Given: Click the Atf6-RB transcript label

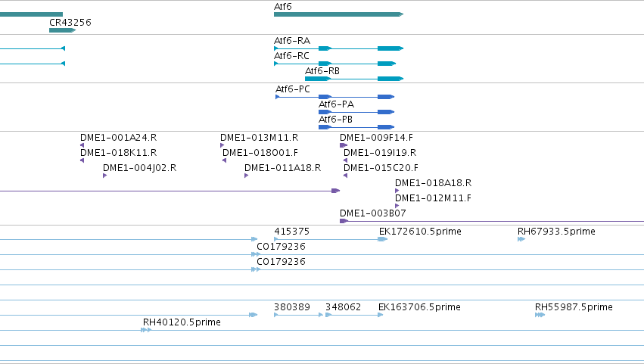Looking at the screenshot, I should [322, 71].
